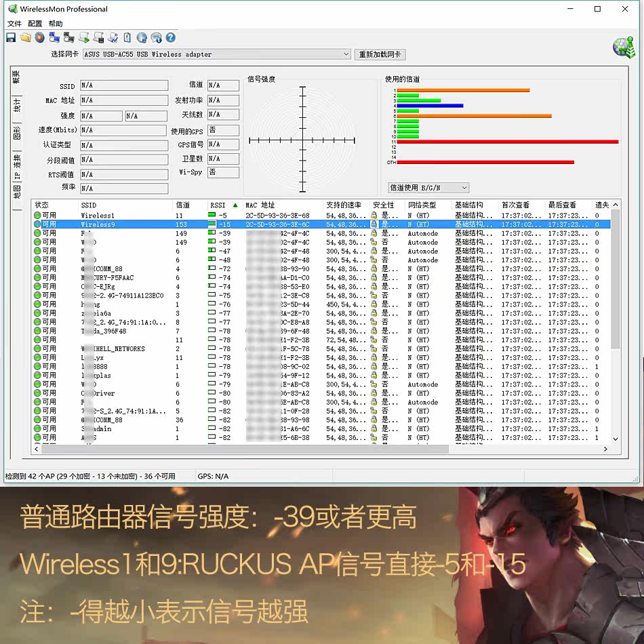
Task: Click the horizontal scrollbar left arrow
Action: coord(37,449)
